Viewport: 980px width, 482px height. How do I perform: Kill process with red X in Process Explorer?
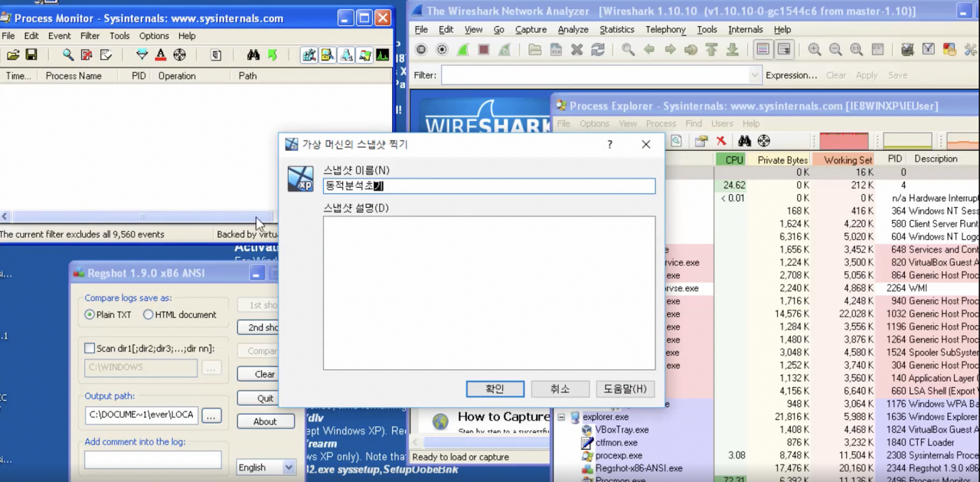(x=720, y=141)
